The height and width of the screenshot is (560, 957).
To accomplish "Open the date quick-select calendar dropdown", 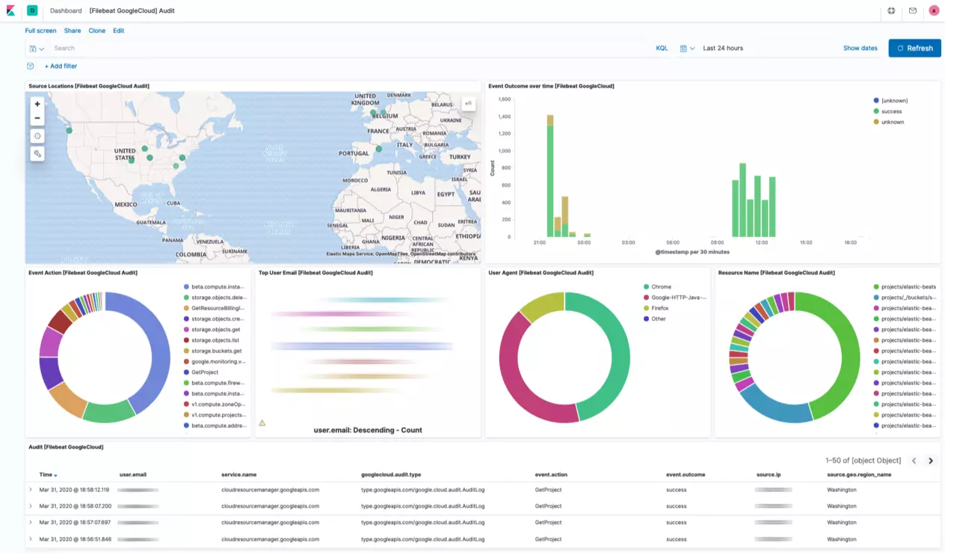I will tap(687, 49).
